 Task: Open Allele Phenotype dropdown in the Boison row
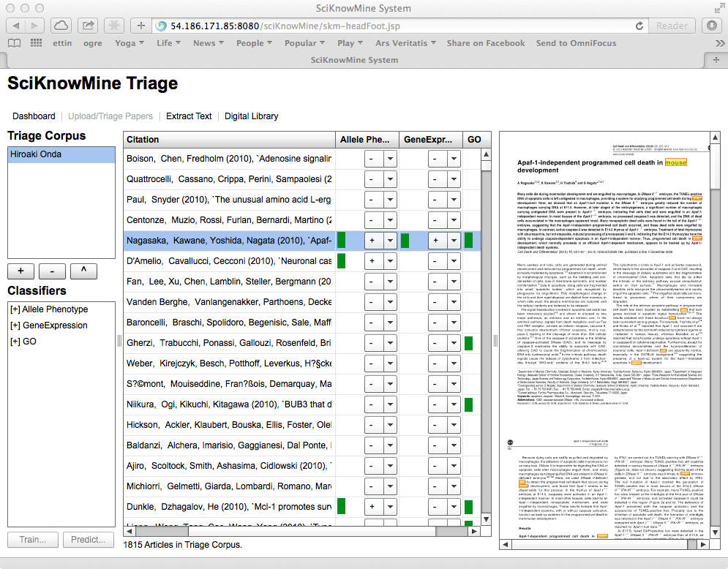pos(390,159)
